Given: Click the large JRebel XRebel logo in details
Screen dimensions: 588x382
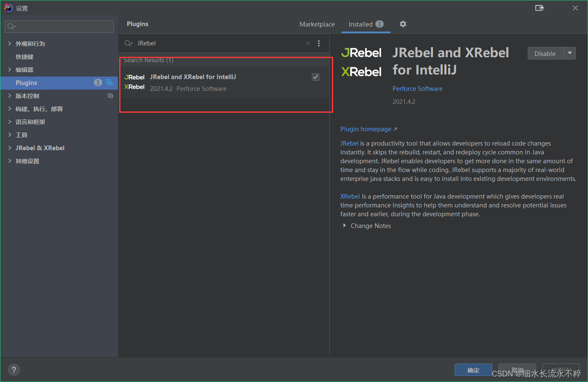Looking at the screenshot, I should point(361,62).
